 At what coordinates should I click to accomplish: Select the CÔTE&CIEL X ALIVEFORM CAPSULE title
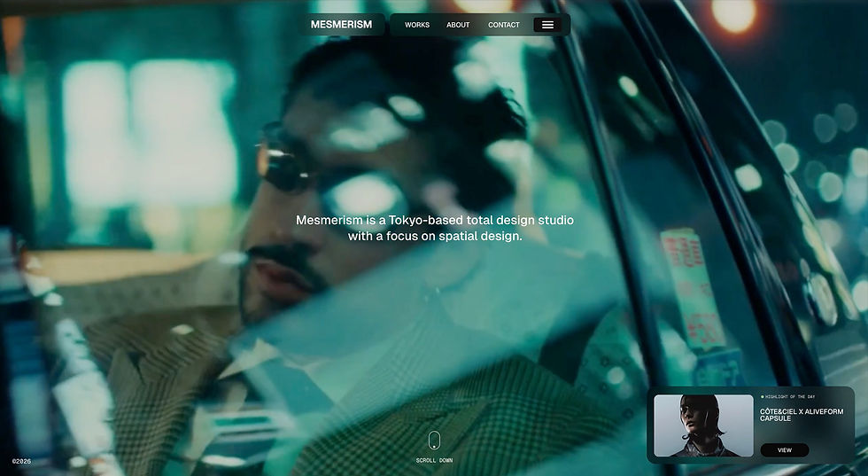802,415
